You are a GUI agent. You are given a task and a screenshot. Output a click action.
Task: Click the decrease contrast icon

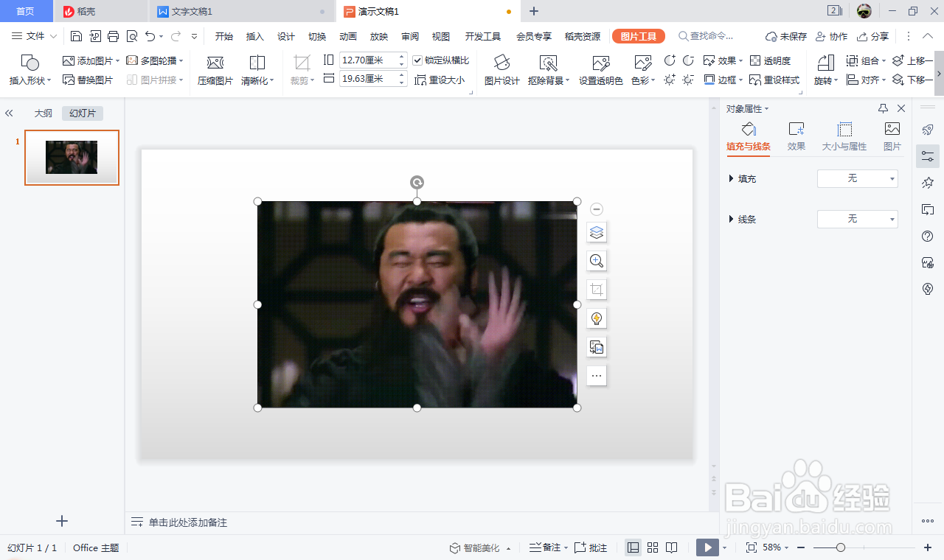[x=688, y=60]
